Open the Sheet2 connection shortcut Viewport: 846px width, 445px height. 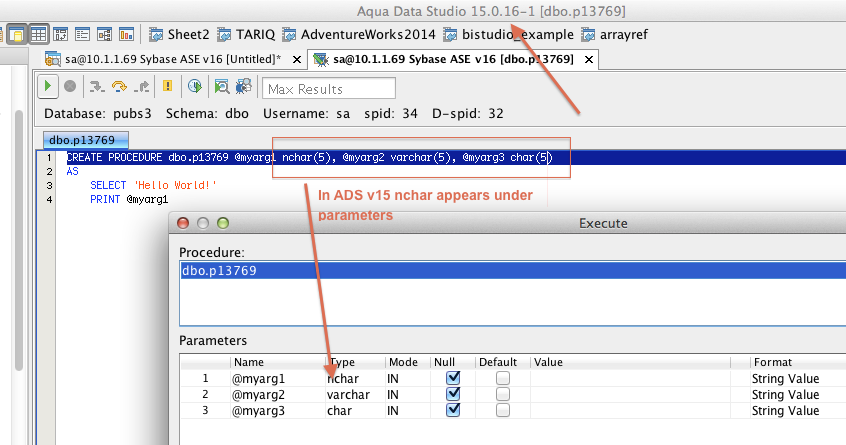tap(179, 35)
